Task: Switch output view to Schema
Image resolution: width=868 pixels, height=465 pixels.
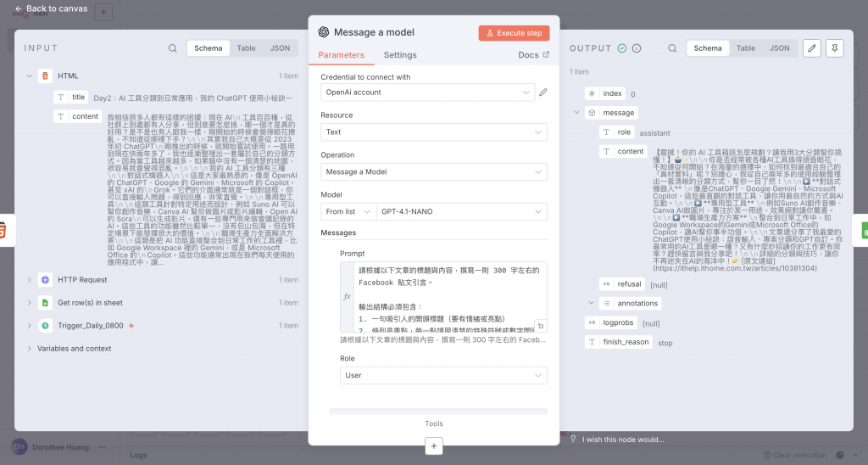Action: (x=708, y=48)
